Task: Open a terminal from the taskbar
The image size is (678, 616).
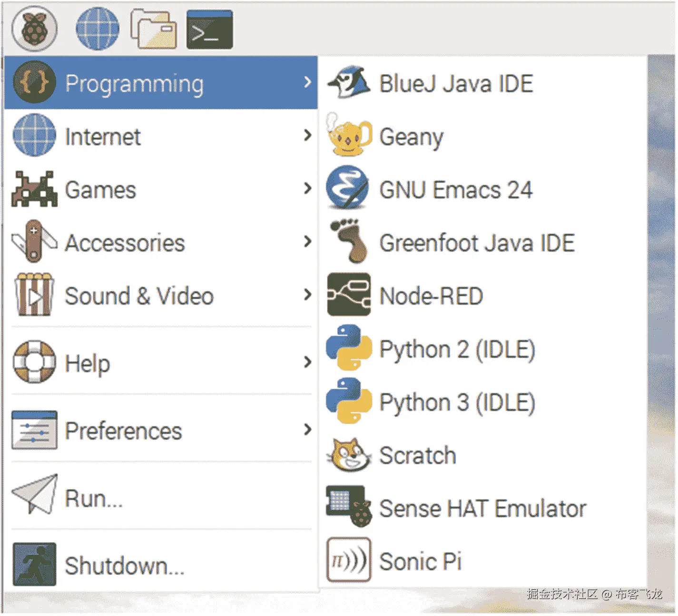Action: (x=209, y=29)
